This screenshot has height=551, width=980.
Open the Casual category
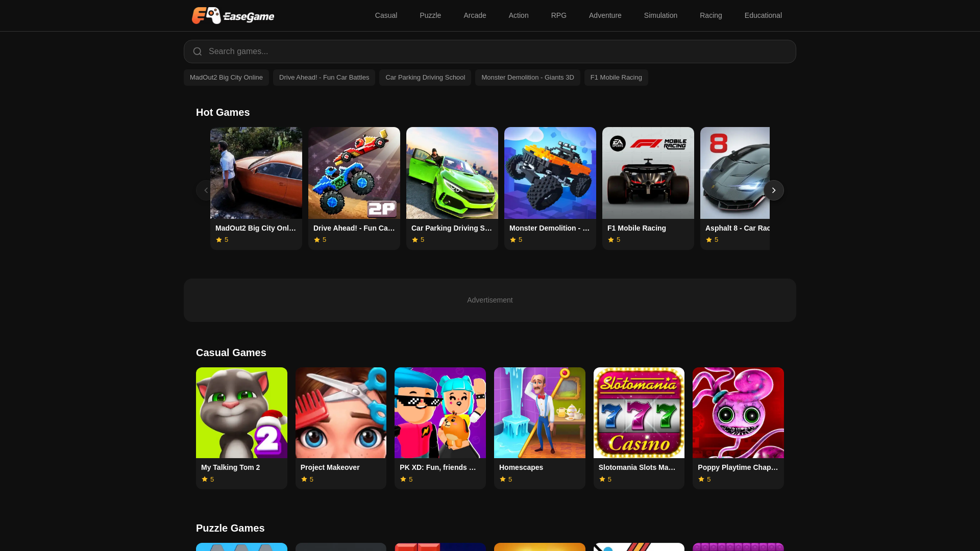(386, 15)
